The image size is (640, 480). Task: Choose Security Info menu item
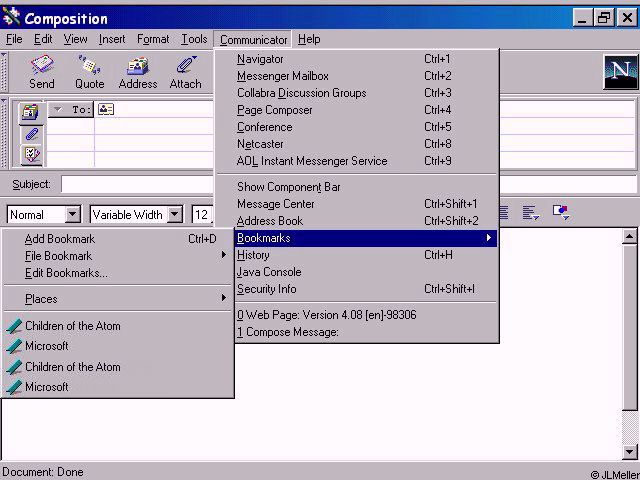tap(366, 289)
